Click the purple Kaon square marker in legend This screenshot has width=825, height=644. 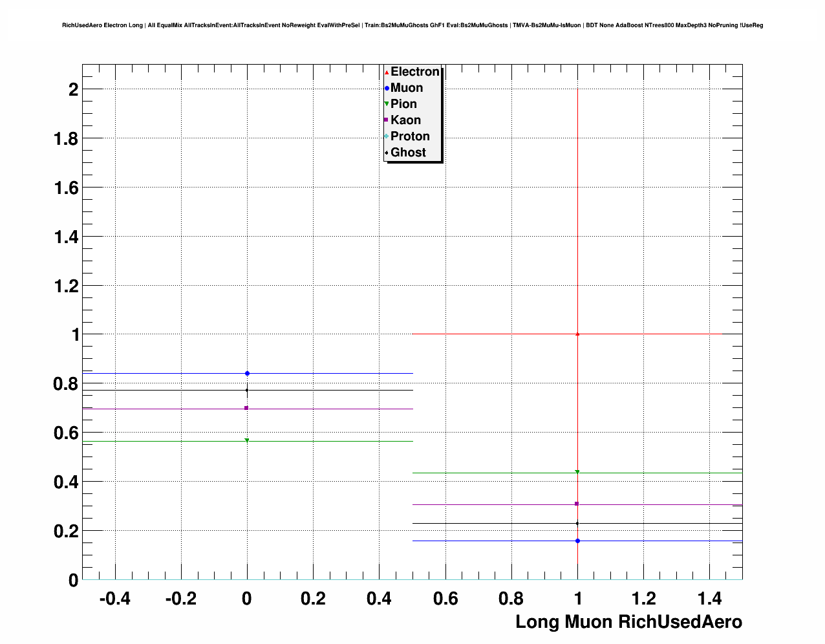click(x=387, y=120)
